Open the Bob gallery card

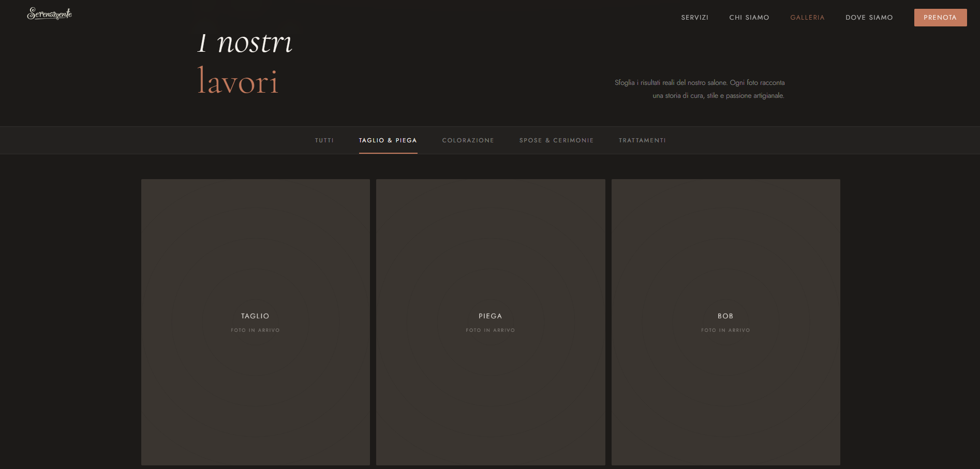pyautogui.click(x=725, y=259)
